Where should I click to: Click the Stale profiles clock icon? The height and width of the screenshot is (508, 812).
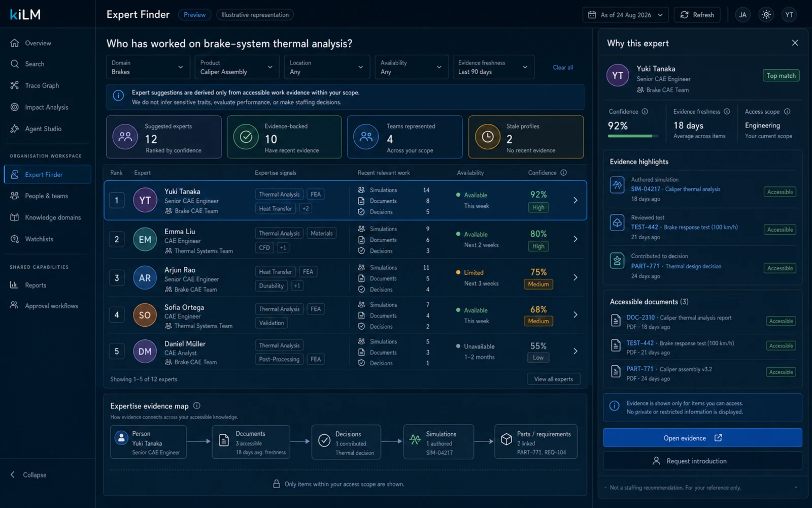click(x=487, y=137)
